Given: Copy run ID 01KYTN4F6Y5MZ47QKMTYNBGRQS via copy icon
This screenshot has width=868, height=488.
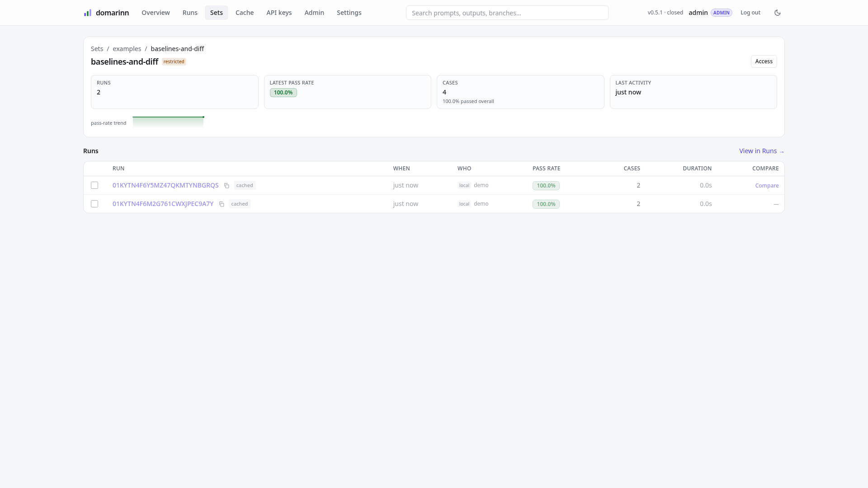Looking at the screenshot, I should coord(226,186).
